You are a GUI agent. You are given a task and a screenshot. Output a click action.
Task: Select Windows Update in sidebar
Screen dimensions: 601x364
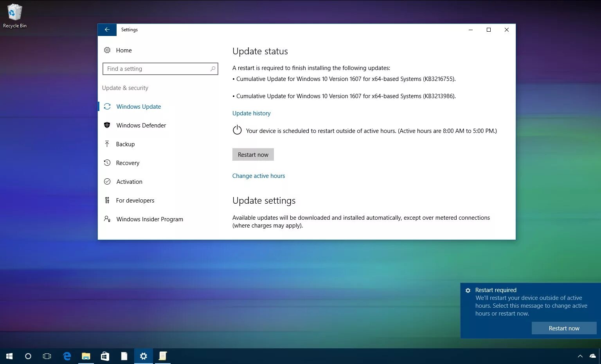point(139,106)
